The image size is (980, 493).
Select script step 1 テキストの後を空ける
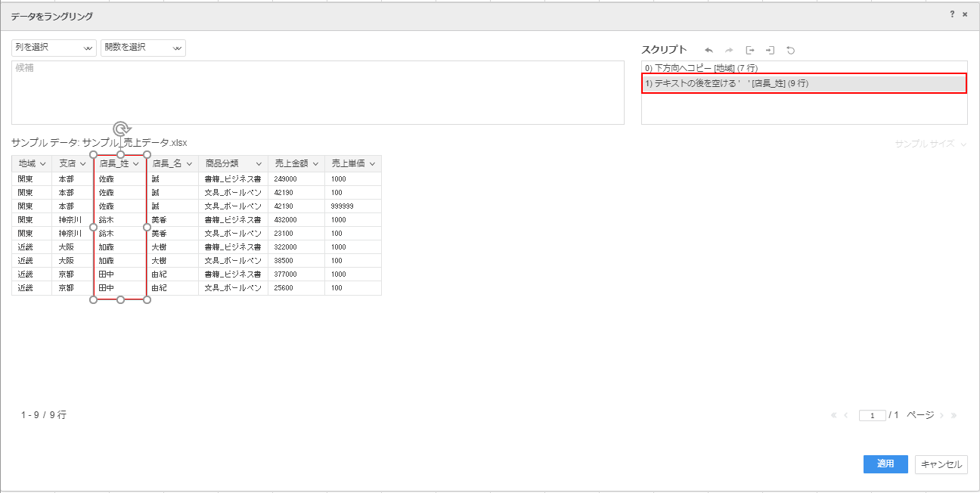pos(804,83)
